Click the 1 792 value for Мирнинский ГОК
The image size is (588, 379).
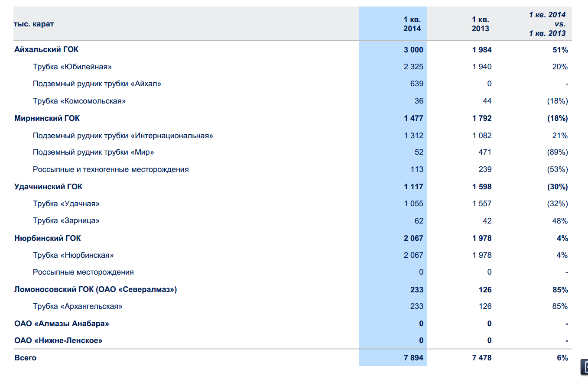coord(482,118)
